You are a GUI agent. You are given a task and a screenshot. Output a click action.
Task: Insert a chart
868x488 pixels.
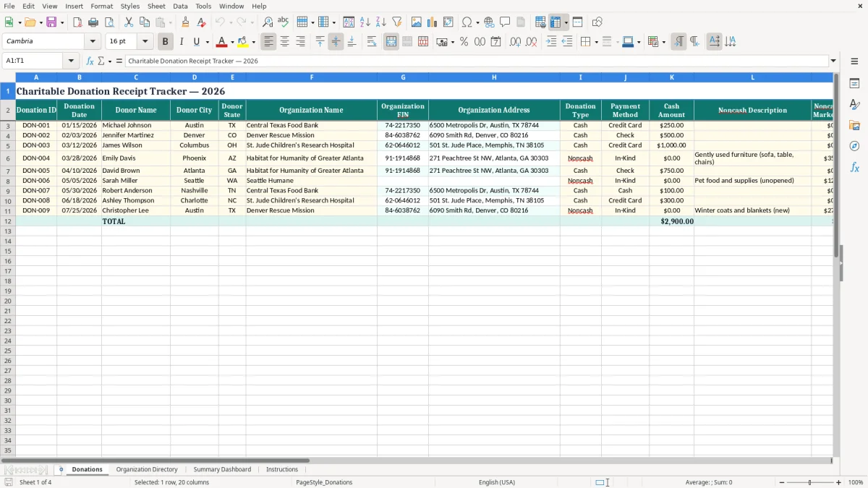(433, 22)
